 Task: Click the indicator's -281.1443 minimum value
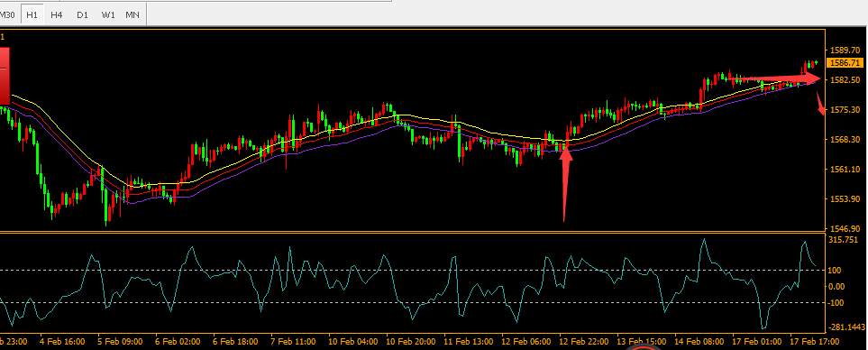click(847, 327)
